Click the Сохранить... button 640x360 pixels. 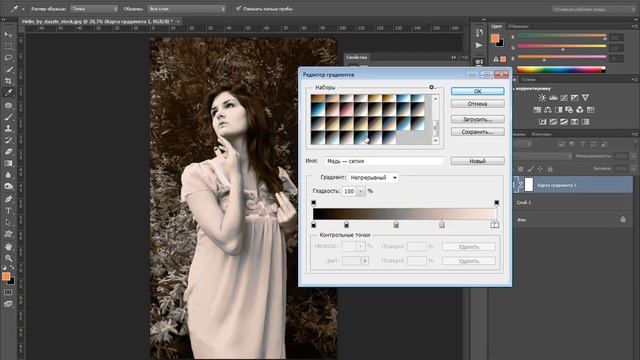478,132
